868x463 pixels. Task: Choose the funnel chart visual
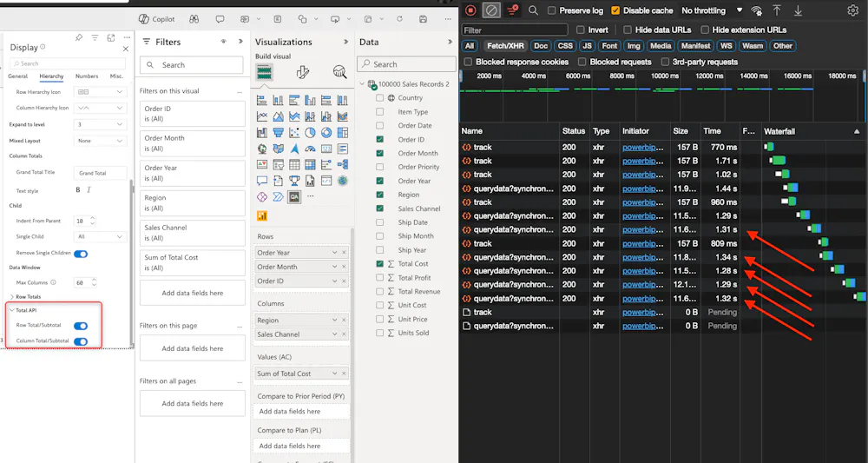(x=278, y=132)
